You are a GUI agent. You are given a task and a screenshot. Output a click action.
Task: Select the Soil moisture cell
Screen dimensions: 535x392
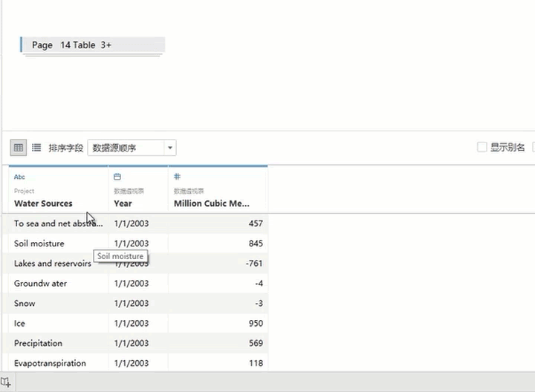pos(39,244)
